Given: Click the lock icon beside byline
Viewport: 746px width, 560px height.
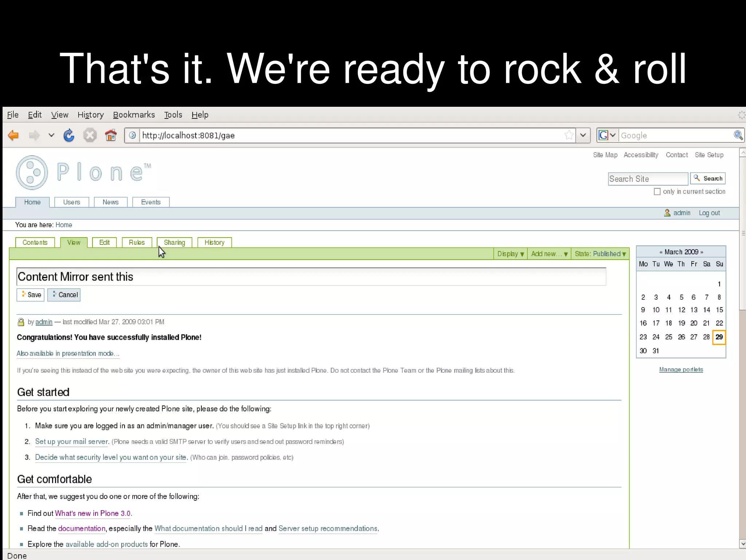Looking at the screenshot, I should click(21, 322).
